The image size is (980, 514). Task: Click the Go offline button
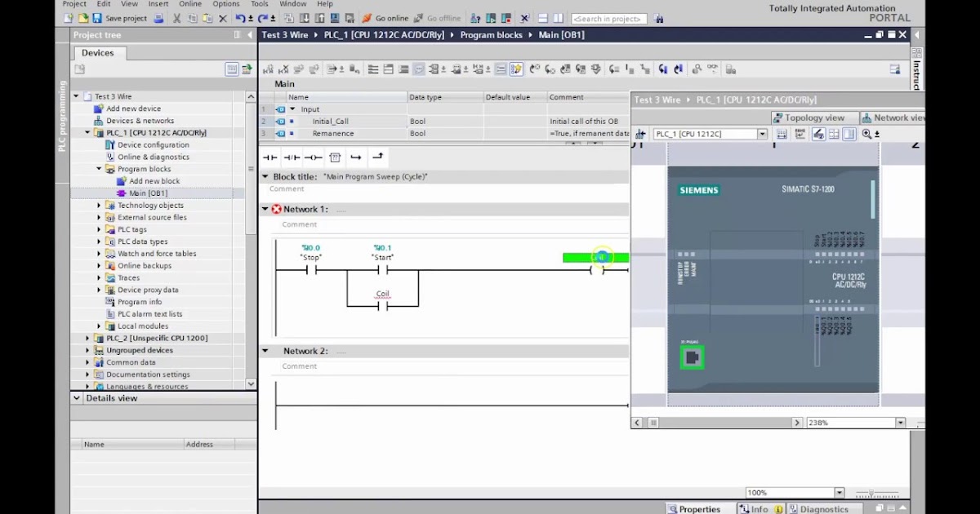(438, 18)
